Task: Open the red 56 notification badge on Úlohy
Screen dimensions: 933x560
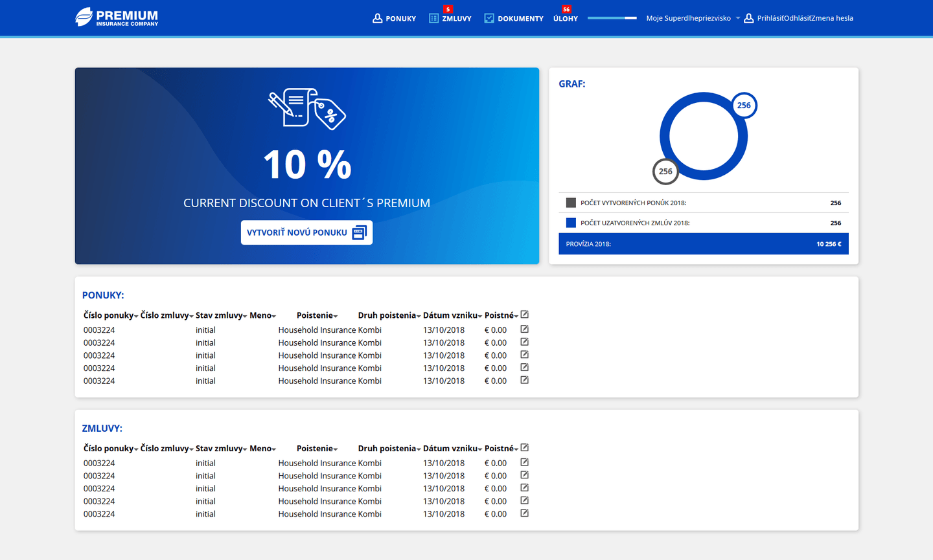Action: [566, 9]
